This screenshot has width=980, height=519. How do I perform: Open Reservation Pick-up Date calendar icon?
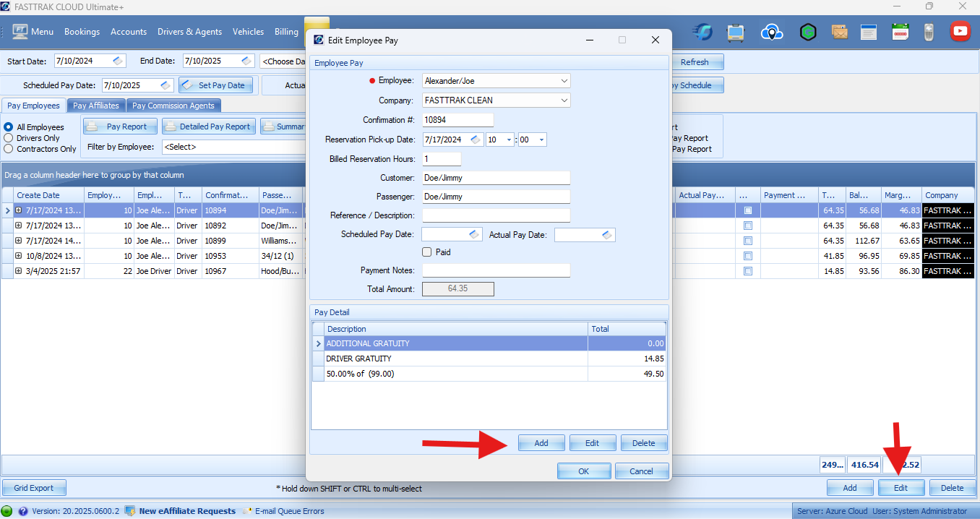pos(476,140)
